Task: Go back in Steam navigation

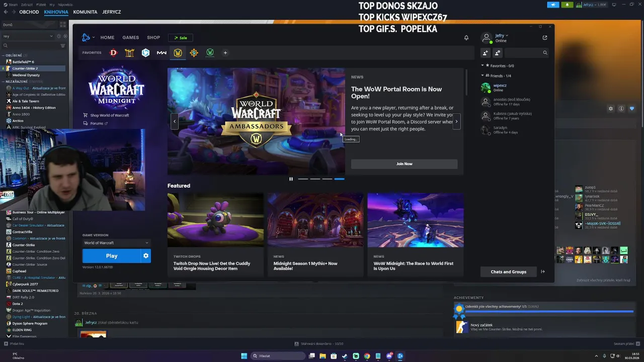Action: pyautogui.click(x=6, y=12)
